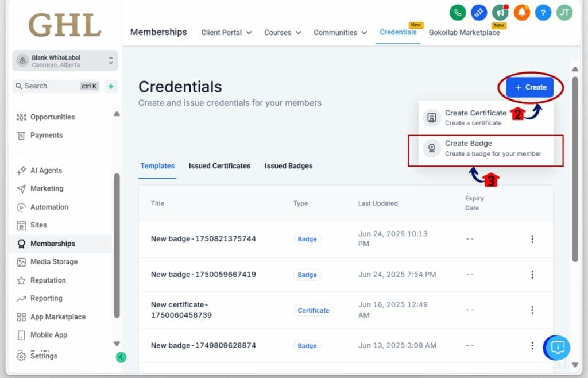Open three-dot menu for the certificate row
Image resolution: width=588 pixels, height=378 pixels.
coord(532,310)
